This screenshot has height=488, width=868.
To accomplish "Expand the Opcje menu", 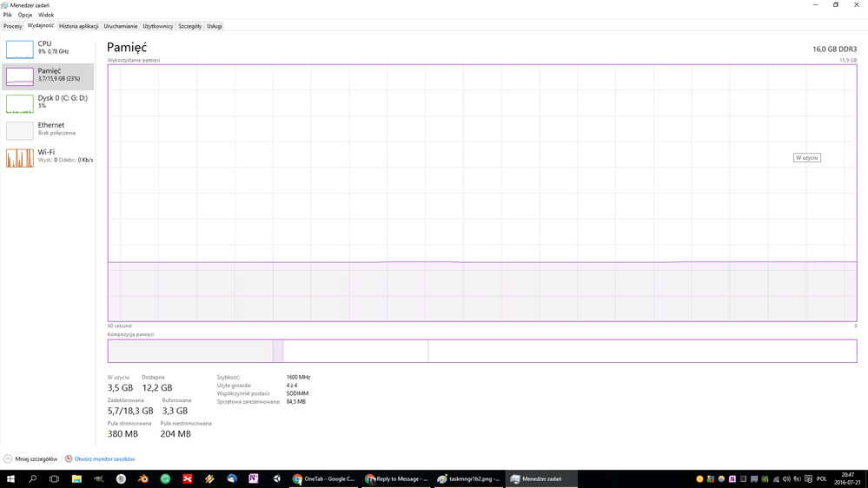I will click(x=25, y=15).
